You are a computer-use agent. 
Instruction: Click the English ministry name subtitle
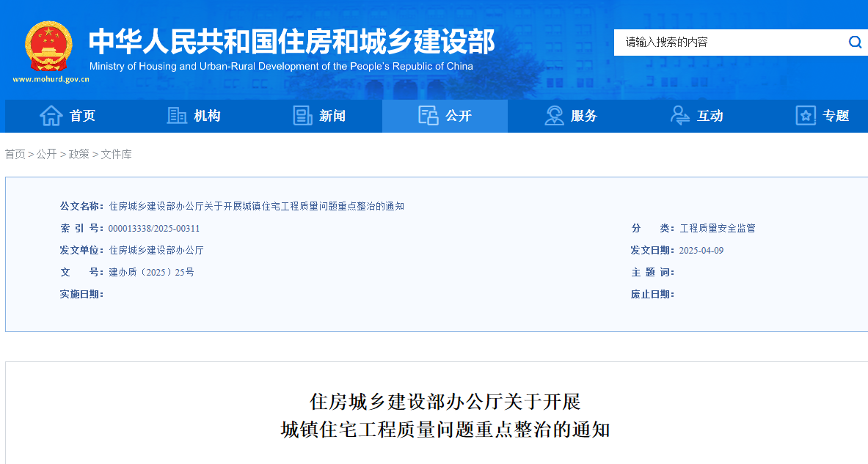click(x=281, y=67)
